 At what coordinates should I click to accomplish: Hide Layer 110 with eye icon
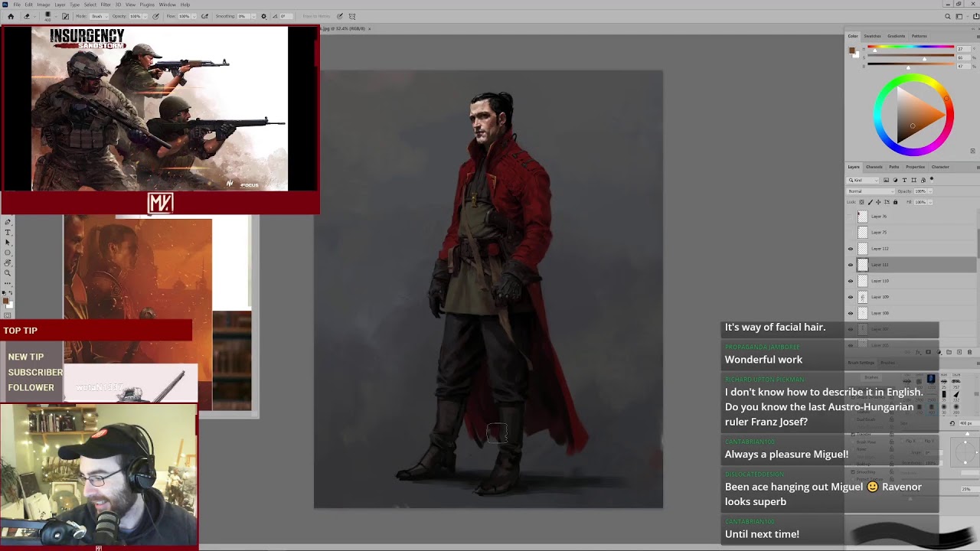pos(850,281)
